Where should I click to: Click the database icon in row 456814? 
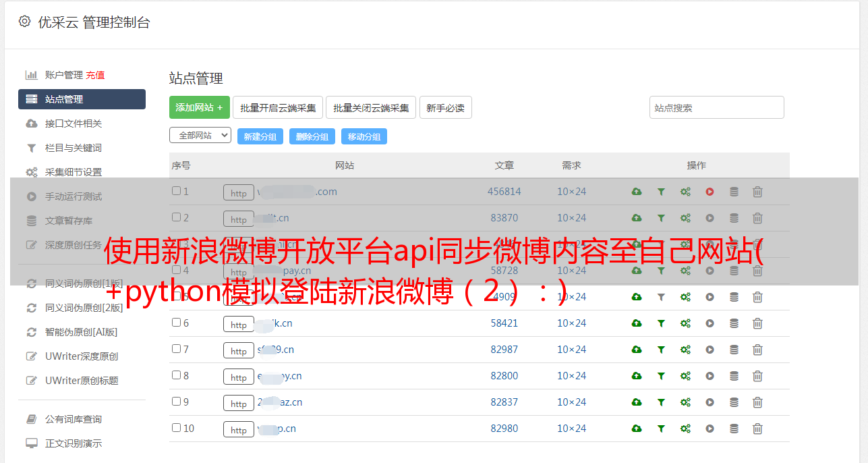(x=734, y=192)
